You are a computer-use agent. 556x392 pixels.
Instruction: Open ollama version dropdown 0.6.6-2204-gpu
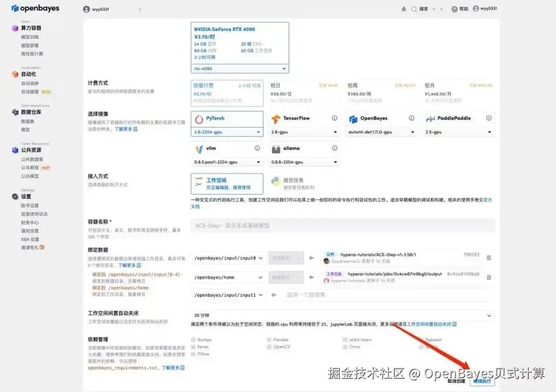click(x=304, y=162)
